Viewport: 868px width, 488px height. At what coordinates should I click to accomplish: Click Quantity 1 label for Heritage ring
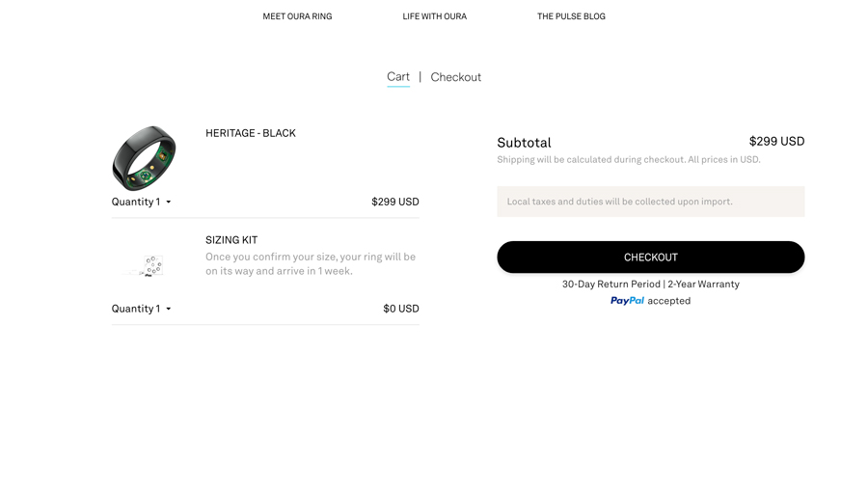pos(136,202)
